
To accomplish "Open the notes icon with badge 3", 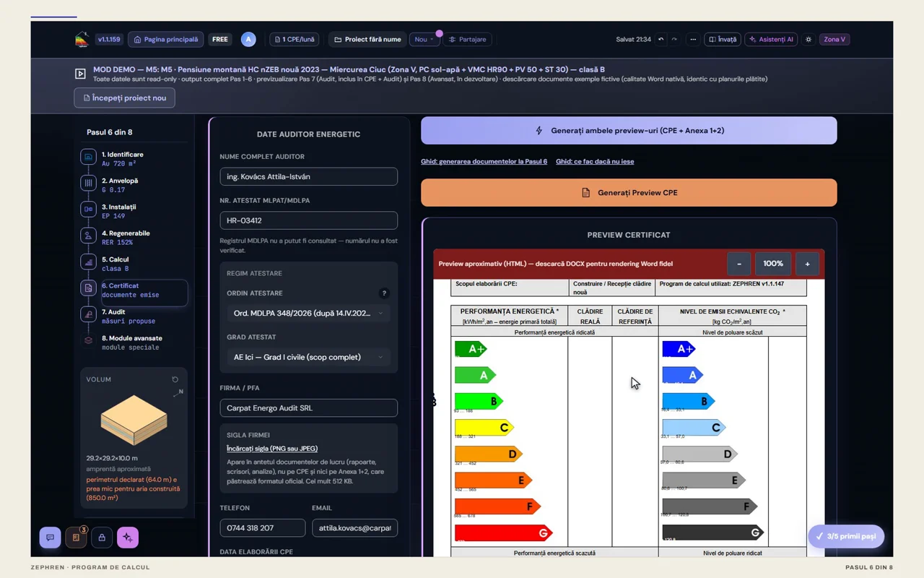I will (76, 538).
